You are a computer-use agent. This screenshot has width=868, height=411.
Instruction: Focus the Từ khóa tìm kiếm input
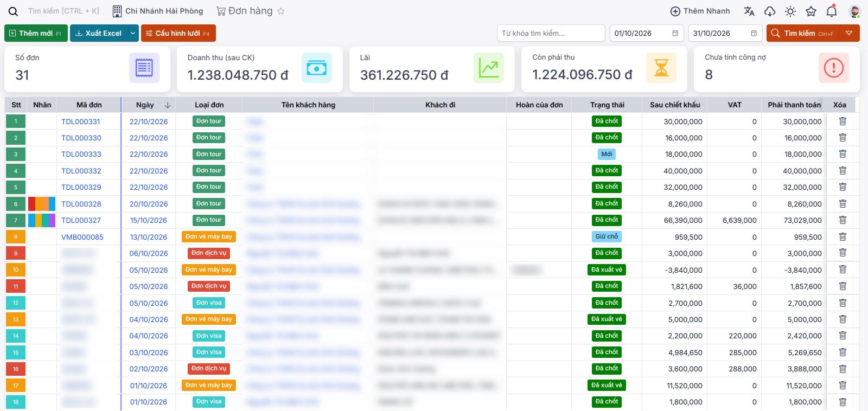551,33
